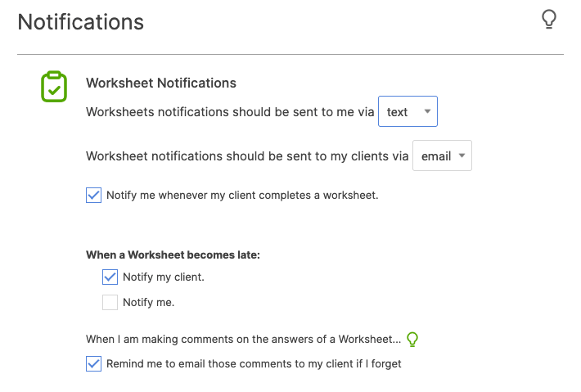This screenshot has height=392, width=581.
Task: Click "Remind me to email those comments" label
Action: [254, 364]
